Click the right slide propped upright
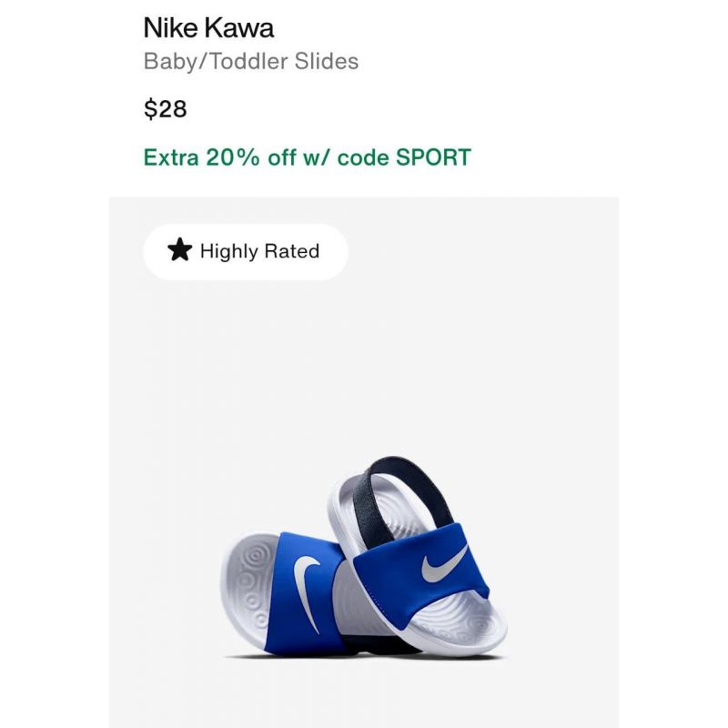 pyautogui.click(x=422, y=548)
